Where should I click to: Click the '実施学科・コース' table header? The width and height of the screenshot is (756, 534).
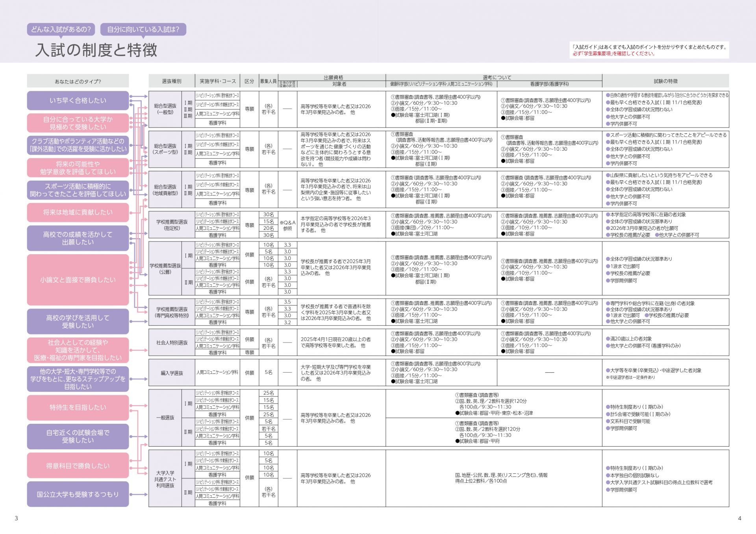pos(218,81)
